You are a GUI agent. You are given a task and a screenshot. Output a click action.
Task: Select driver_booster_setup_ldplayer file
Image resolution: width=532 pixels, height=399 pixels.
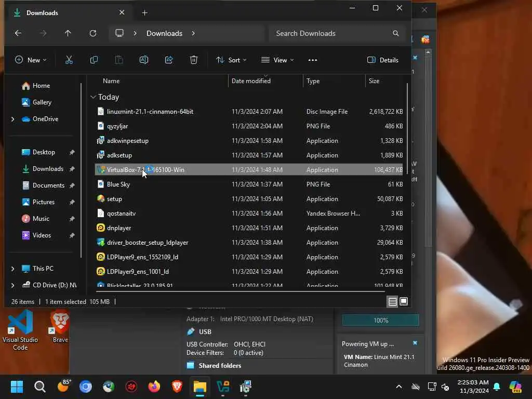(x=249, y=243)
